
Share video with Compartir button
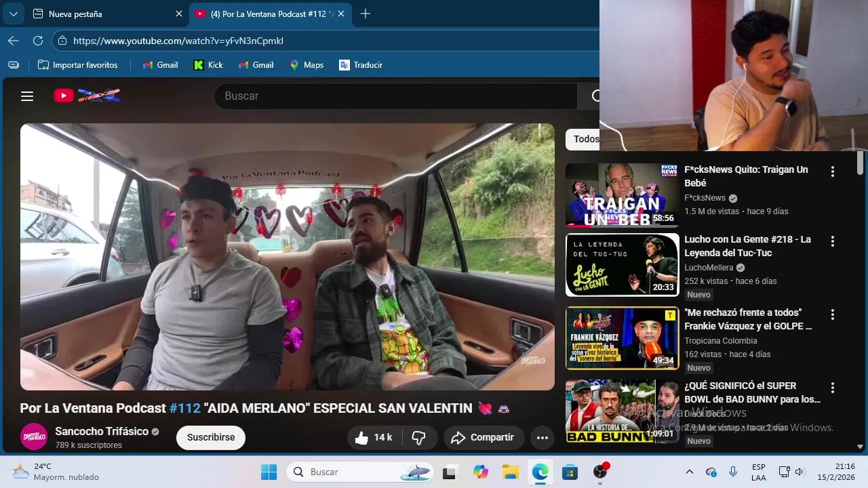(484, 438)
